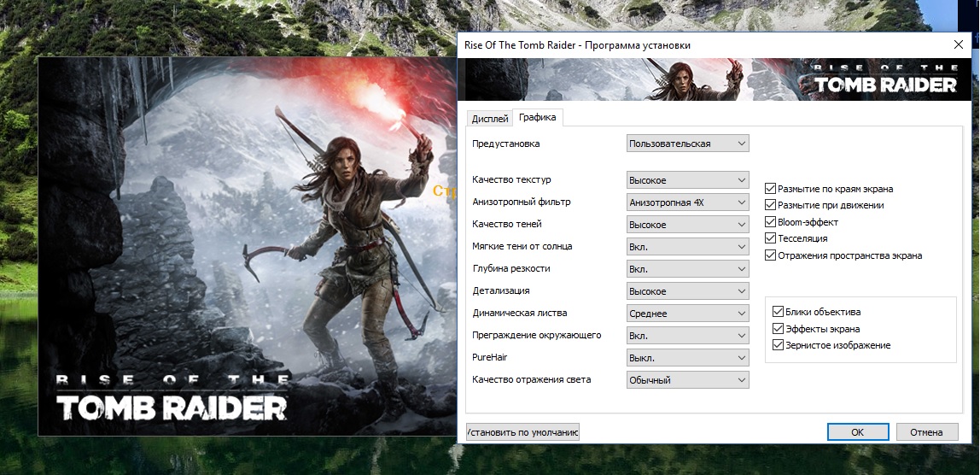980x475 pixels.
Task: Click the Качество текстур label
Action: (x=512, y=179)
